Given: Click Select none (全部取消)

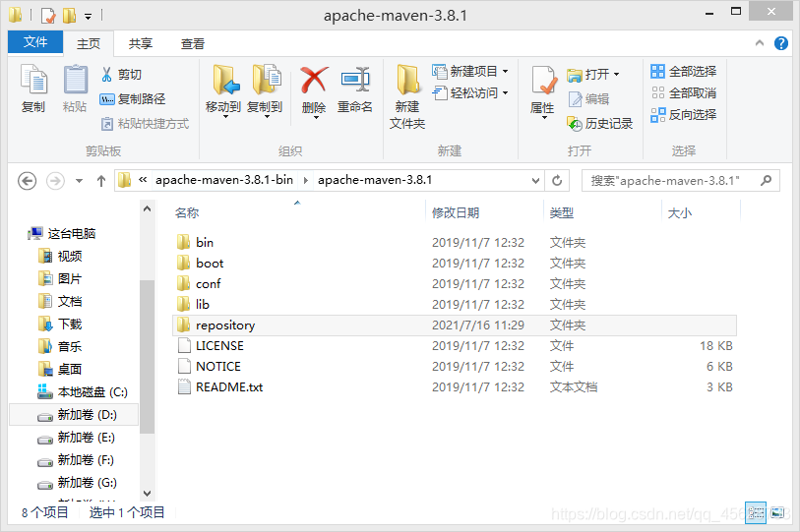Looking at the screenshot, I should (684, 92).
